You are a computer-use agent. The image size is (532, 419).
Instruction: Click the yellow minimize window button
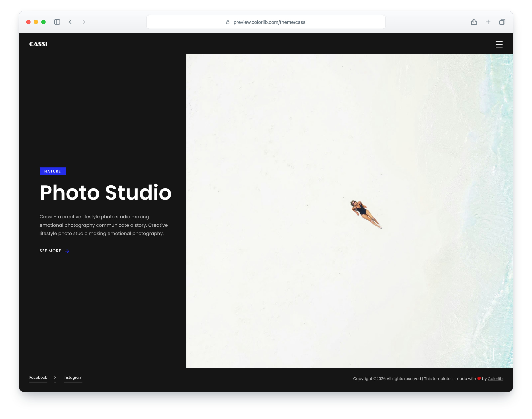point(36,22)
